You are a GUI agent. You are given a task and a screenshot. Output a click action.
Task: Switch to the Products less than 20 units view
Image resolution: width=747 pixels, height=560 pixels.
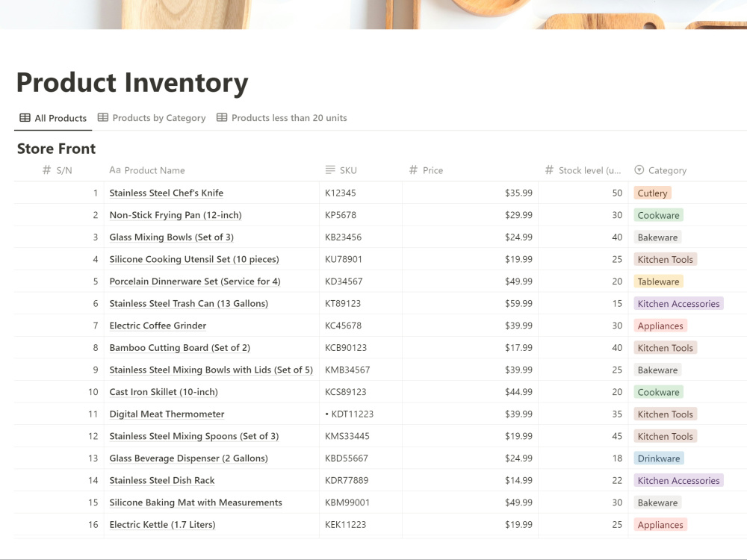[x=288, y=118]
